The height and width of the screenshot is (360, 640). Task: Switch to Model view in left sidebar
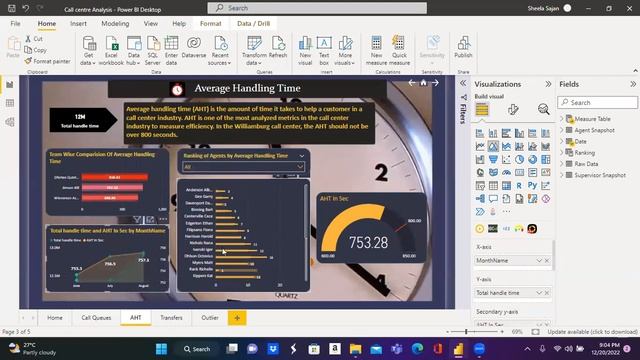pyautogui.click(x=10, y=122)
